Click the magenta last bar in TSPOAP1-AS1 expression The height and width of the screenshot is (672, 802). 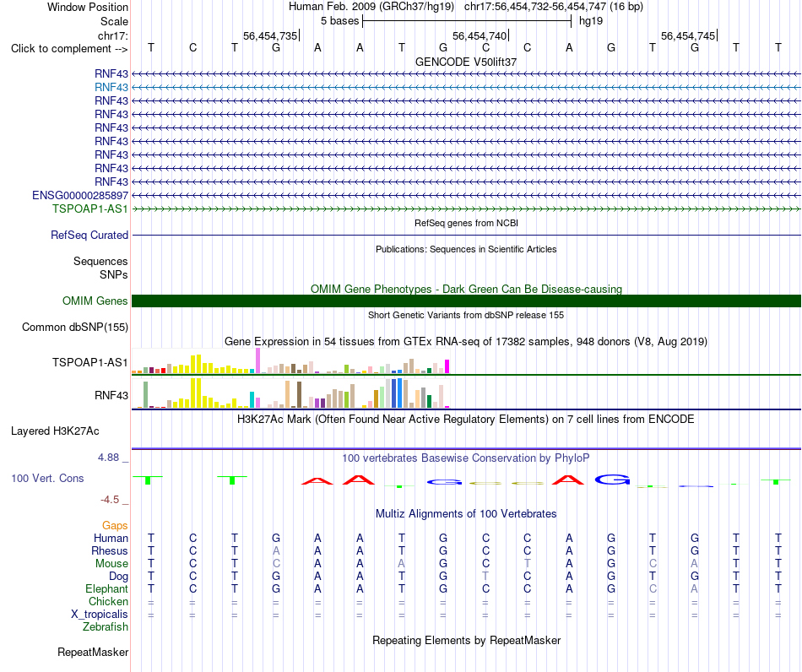pyautogui.click(x=447, y=366)
